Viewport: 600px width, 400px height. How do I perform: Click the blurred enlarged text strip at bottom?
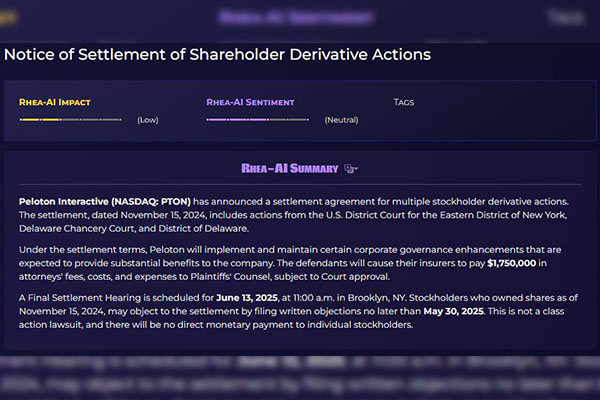point(300,377)
